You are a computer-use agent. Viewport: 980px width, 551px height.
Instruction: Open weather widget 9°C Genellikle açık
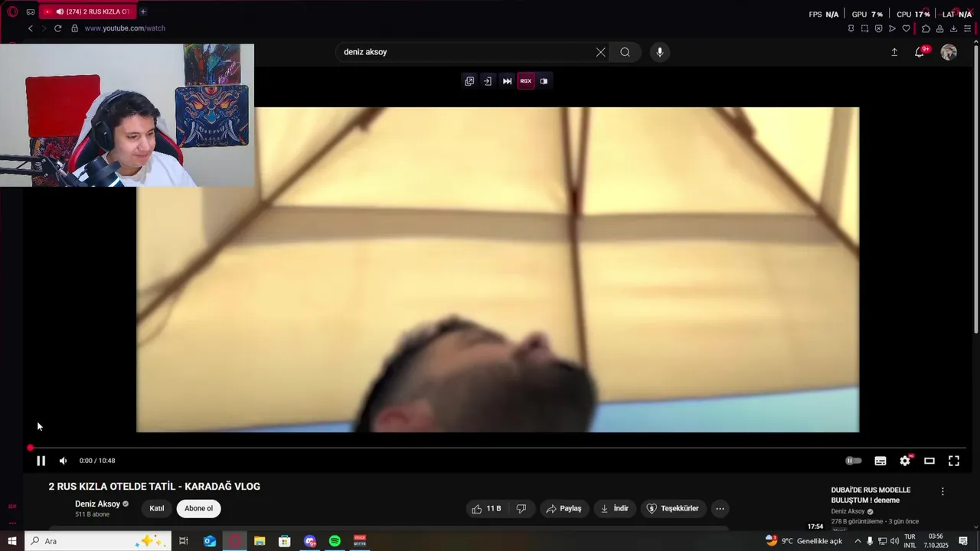803,541
